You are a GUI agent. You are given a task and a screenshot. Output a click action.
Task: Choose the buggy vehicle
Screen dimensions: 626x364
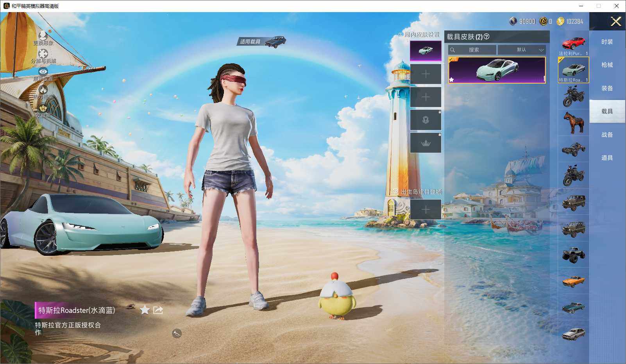573,149
